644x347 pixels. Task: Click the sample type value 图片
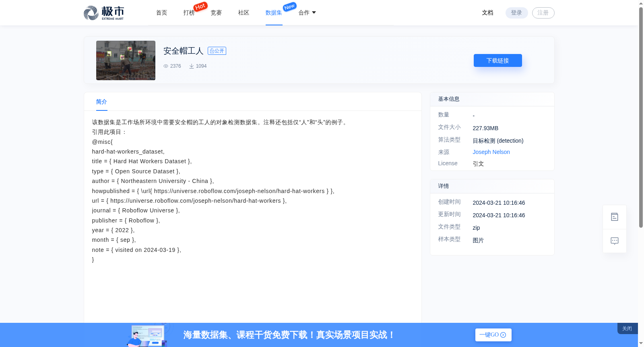coord(479,240)
